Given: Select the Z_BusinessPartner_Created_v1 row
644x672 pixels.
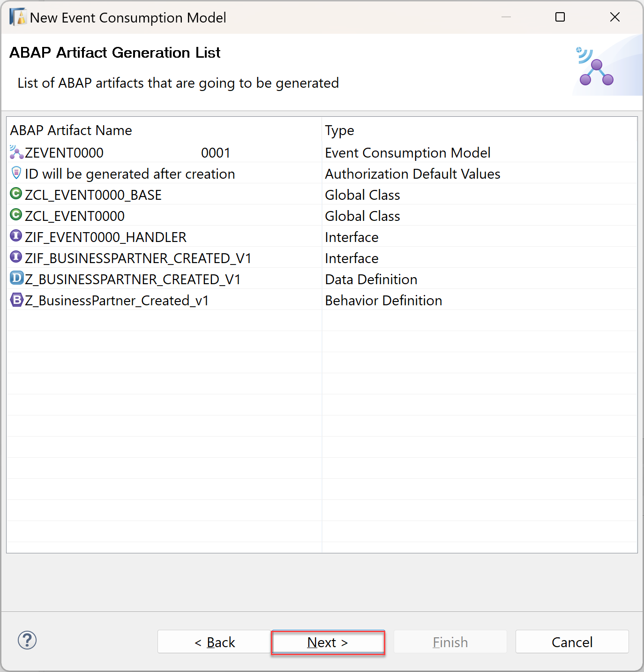Looking at the screenshot, I should click(322, 300).
